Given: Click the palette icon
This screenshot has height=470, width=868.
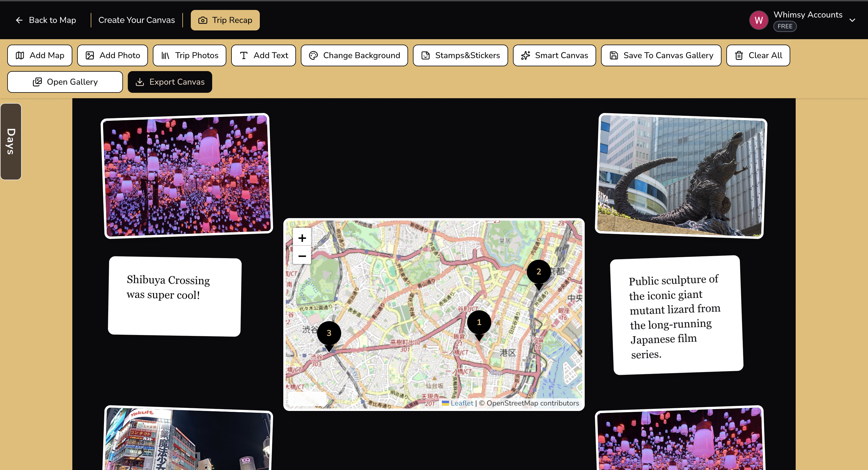Looking at the screenshot, I should [x=313, y=56].
